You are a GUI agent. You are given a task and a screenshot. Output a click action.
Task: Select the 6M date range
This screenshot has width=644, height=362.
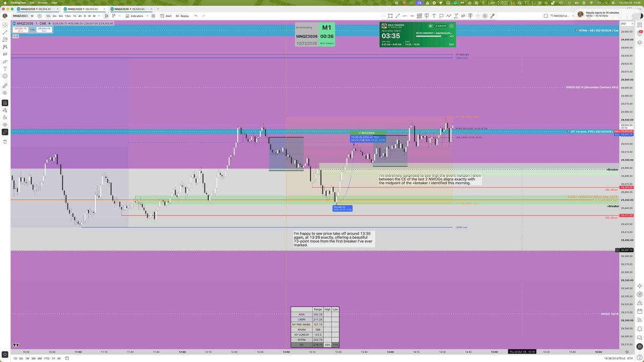click(x=40, y=358)
